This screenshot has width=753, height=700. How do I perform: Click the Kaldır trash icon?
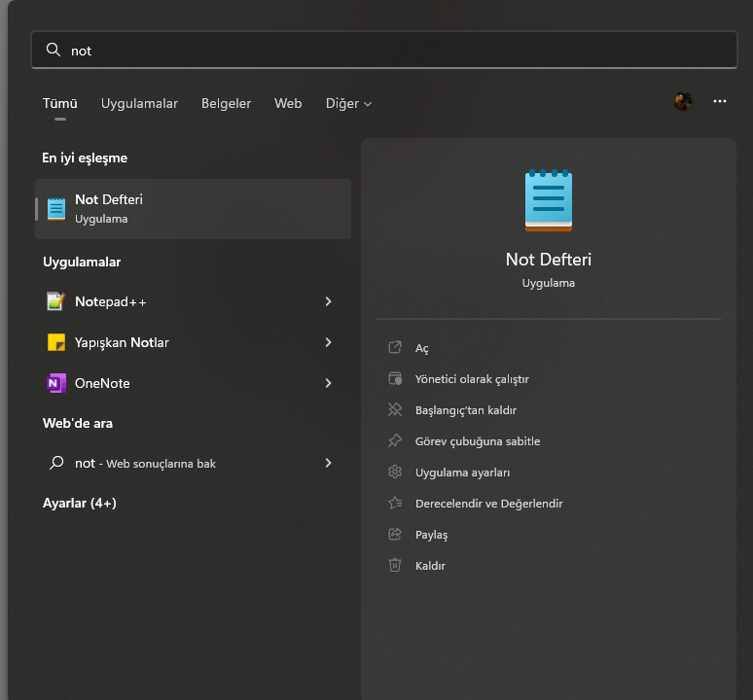[395, 565]
